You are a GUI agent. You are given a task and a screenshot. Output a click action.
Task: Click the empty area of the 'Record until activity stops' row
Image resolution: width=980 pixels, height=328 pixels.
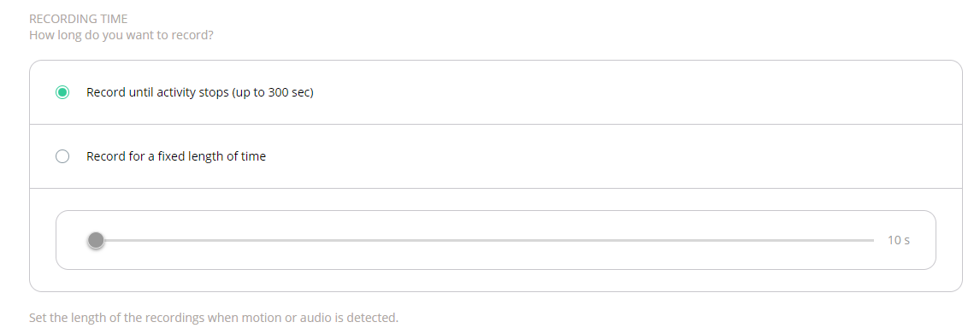click(x=625, y=92)
